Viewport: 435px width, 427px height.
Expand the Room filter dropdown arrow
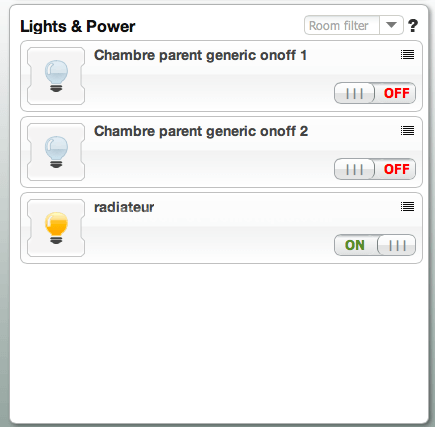[x=391, y=25]
